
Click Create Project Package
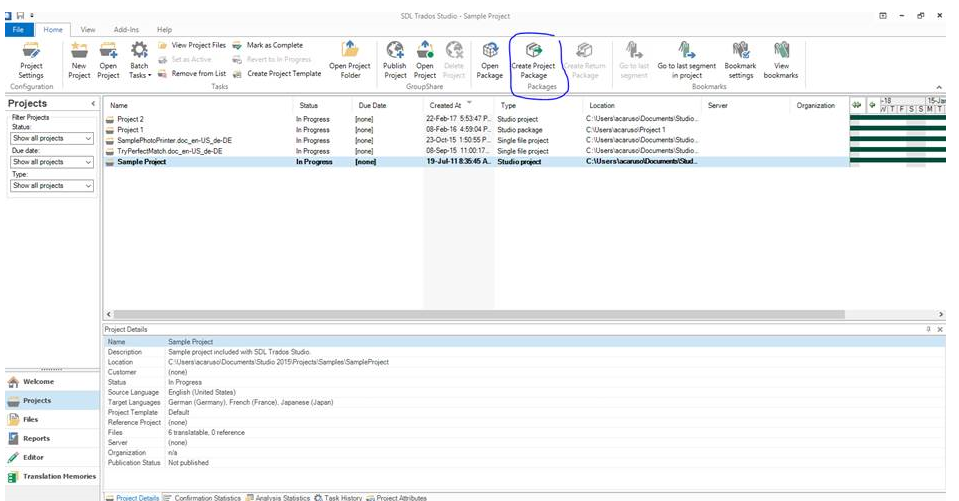(x=533, y=61)
